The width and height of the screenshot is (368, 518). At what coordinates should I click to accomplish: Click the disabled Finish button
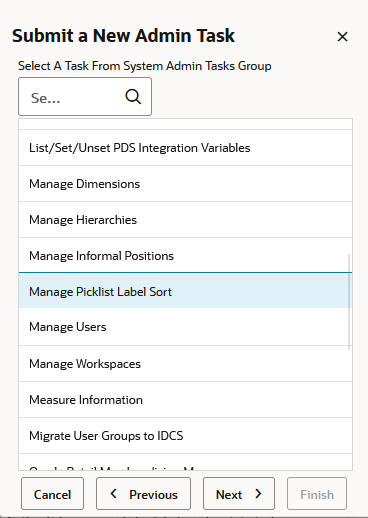317,494
